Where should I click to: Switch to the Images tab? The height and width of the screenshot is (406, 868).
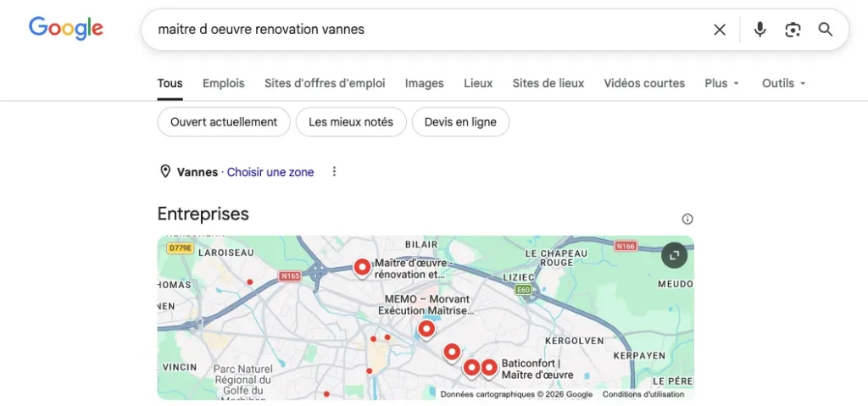point(424,84)
